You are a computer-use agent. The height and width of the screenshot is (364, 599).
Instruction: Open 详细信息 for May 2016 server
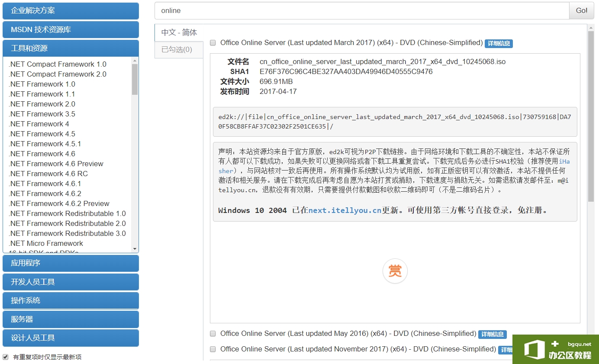point(492,334)
